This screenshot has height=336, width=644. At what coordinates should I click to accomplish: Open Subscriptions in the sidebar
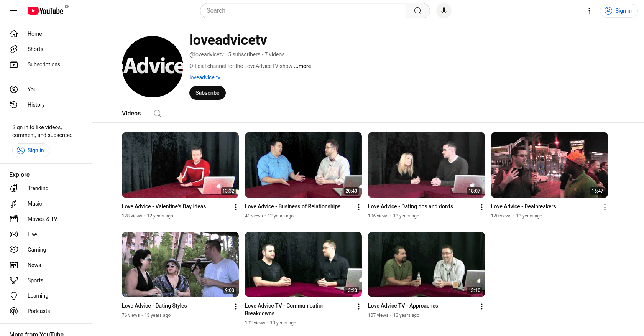pyautogui.click(x=44, y=64)
